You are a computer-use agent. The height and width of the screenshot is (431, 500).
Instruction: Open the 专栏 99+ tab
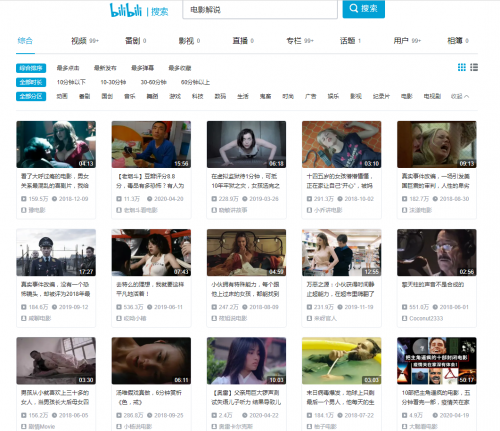point(300,41)
